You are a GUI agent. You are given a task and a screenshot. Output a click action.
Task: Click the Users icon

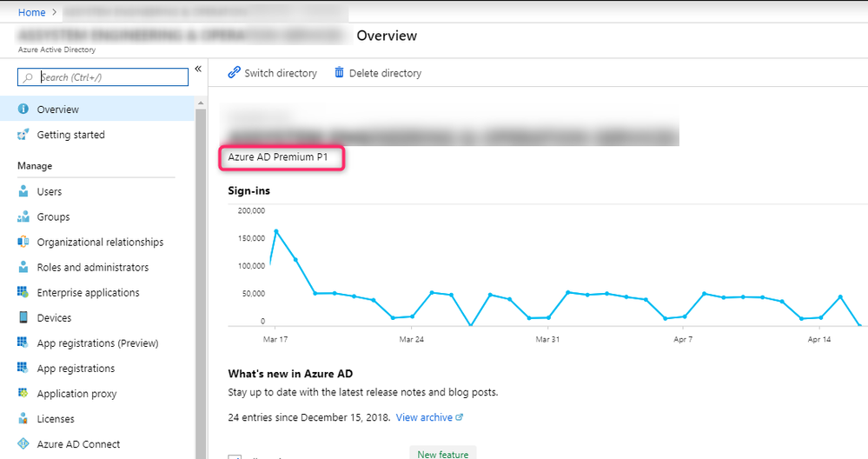[23, 191]
